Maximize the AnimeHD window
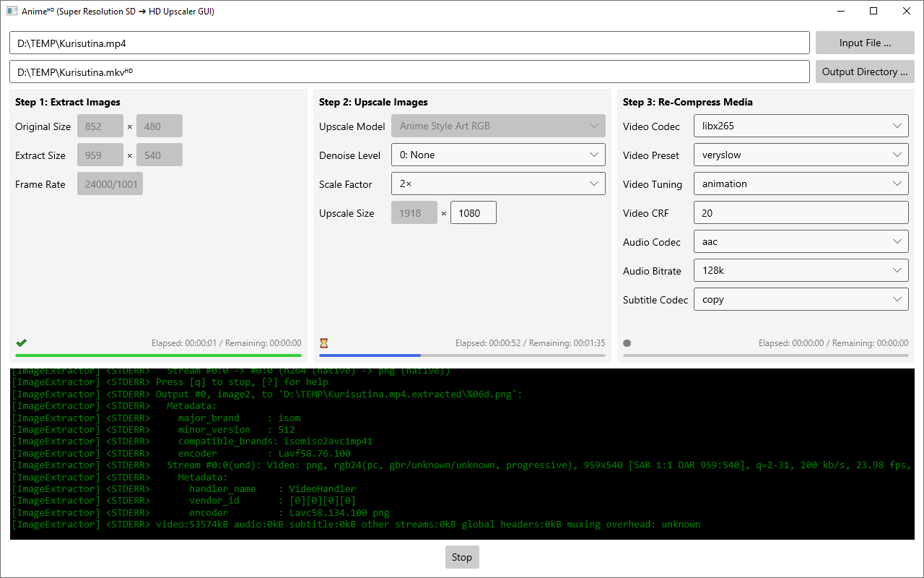Viewport: 924px width, 578px height. coord(873,11)
